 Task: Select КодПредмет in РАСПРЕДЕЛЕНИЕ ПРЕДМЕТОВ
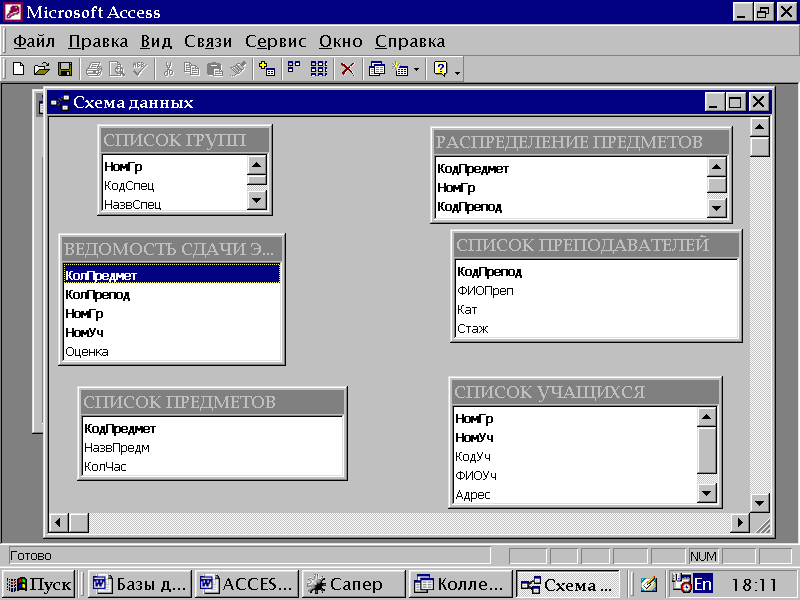click(571, 168)
